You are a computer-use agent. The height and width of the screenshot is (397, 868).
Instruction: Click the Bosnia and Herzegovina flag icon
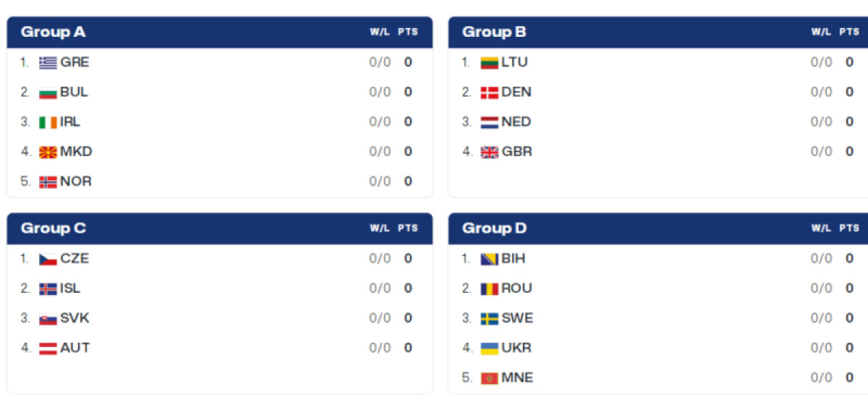tap(490, 259)
